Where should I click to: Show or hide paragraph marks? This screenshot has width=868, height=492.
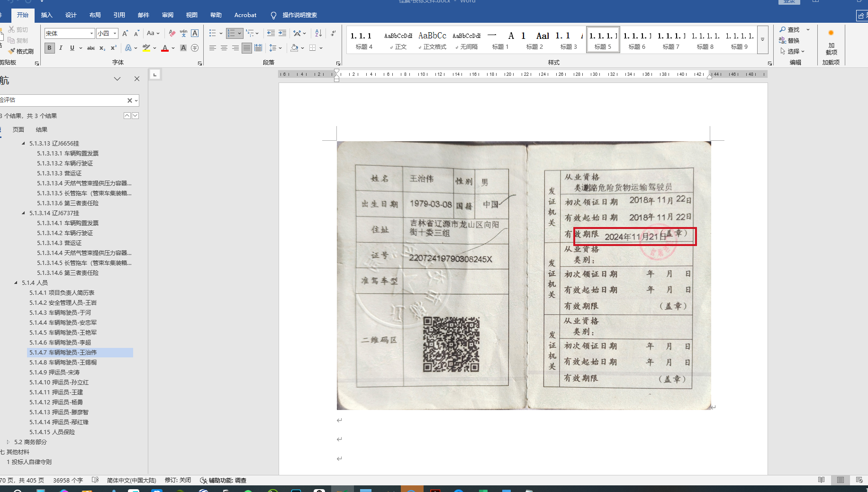coord(334,33)
